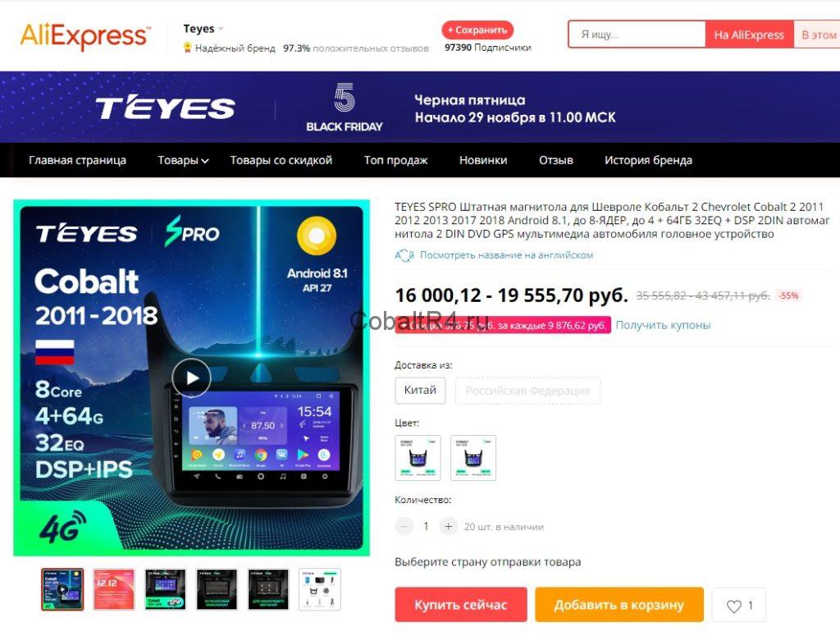Viewport: 840px width, 641px height.
Task: Add item to wishlist heart icon
Action: coord(734,606)
